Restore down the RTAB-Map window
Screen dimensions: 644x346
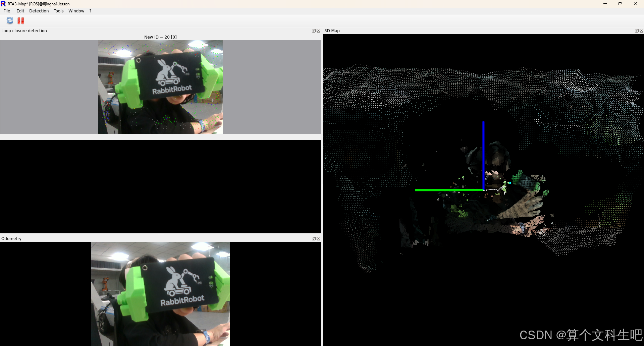point(620,4)
